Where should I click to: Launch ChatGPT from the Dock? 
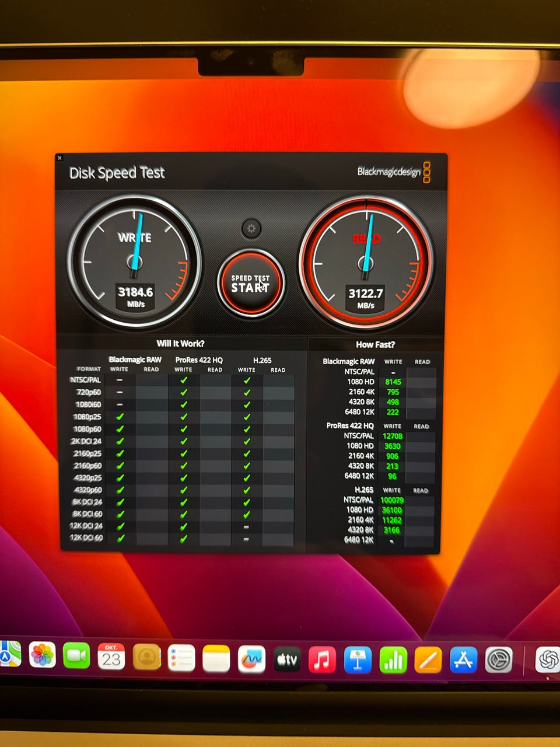coord(548,660)
